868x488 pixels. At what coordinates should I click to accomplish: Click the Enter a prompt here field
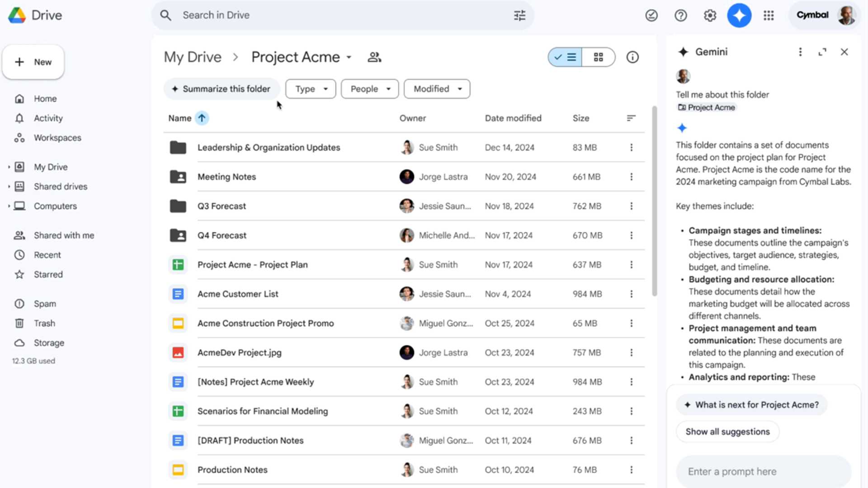click(x=763, y=471)
